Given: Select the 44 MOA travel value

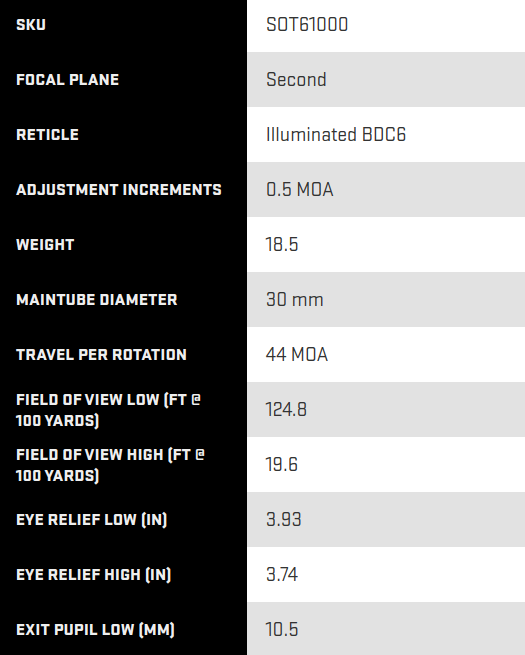Looking at the screenshot, I should point(297,355).
